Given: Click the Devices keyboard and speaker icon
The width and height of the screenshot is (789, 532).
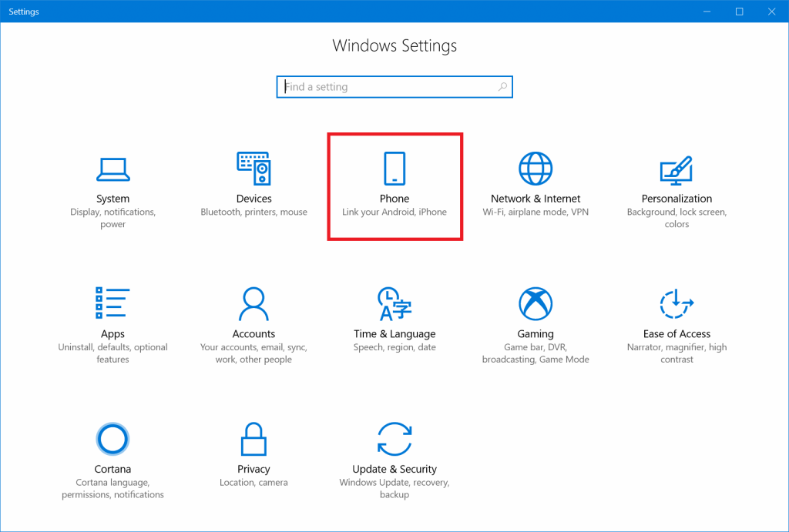Looking at the screenshot, I should click(253, 169).
